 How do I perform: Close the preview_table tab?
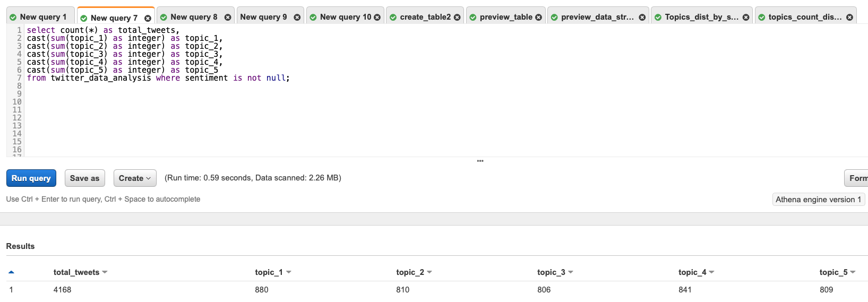point(539,18)
